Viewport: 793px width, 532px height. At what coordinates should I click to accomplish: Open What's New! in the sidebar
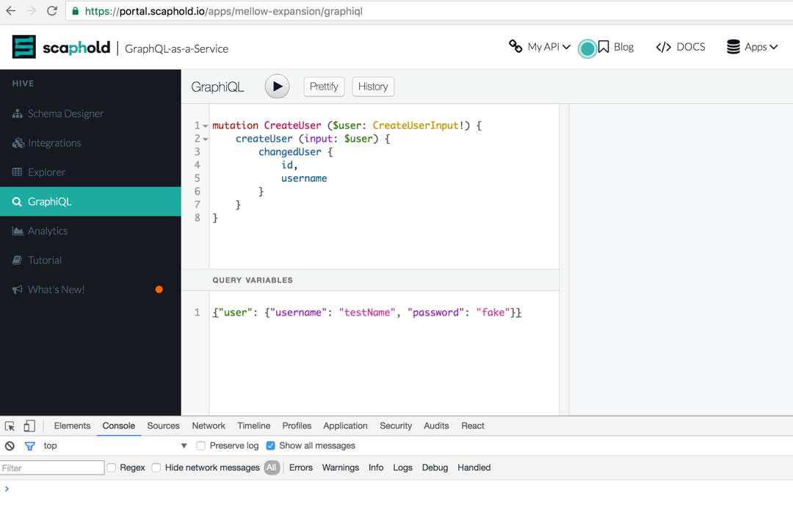point(90,290)
